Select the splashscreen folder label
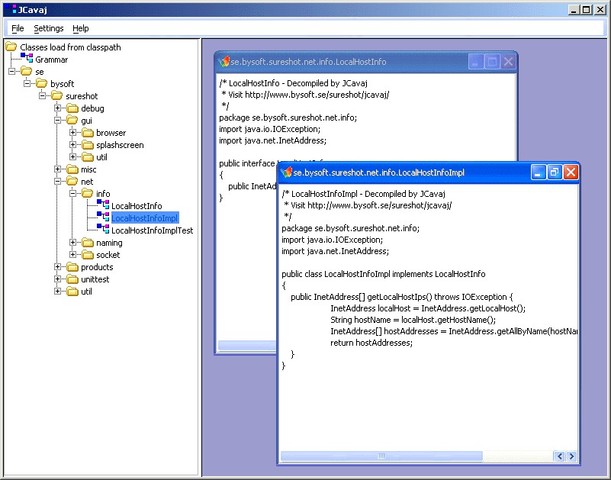611x480 pixels. (x=120, y=145)
